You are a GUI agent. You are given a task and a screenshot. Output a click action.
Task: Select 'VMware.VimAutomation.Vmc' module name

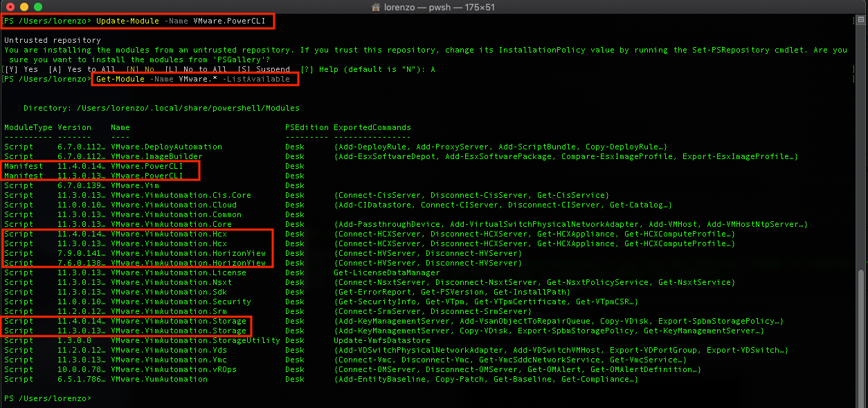(169, 360)
